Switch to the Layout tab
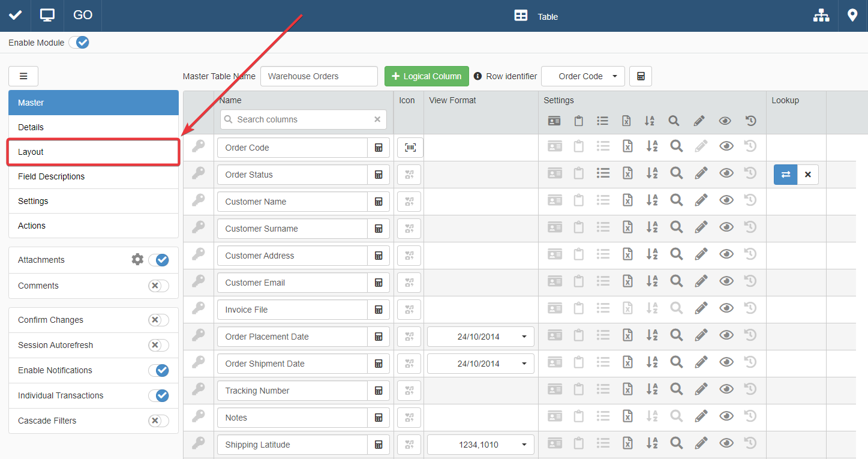Viewport: 868px width, 459px height. pyautogui.click(x=93, y=152)
